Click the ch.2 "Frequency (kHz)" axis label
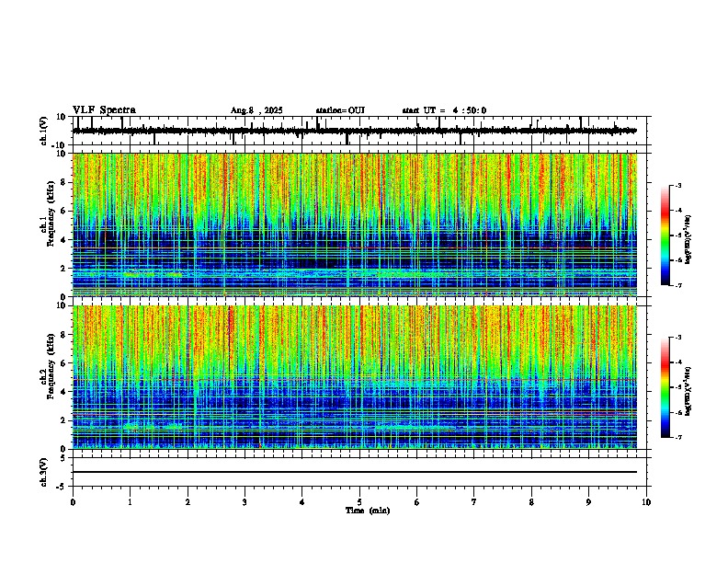728x563 pixels. [51, 366]
